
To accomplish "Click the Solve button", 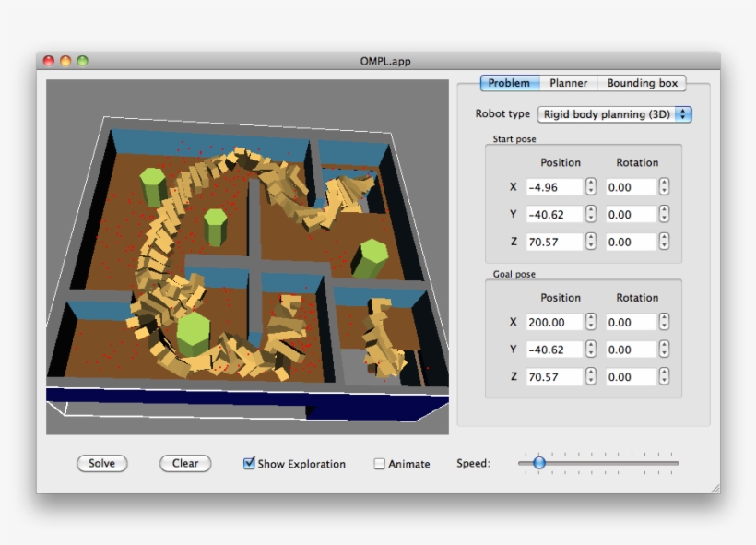I will point(101,464).
